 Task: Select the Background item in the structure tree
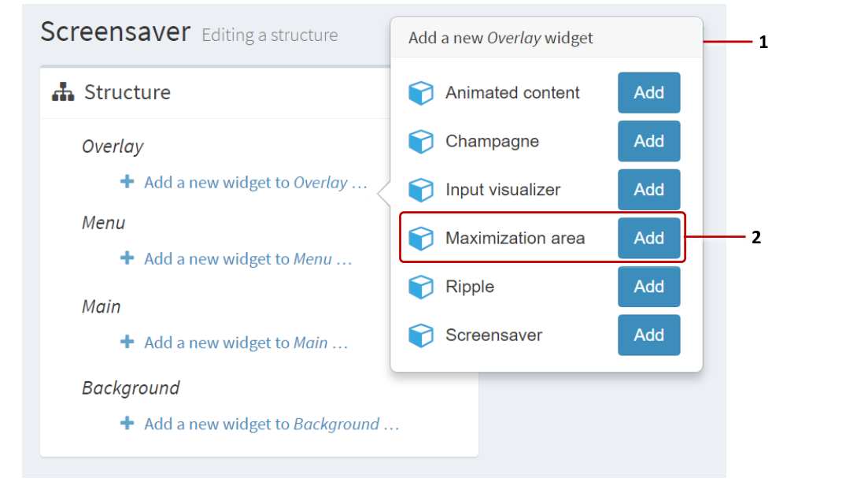click(x=131, y=387)
